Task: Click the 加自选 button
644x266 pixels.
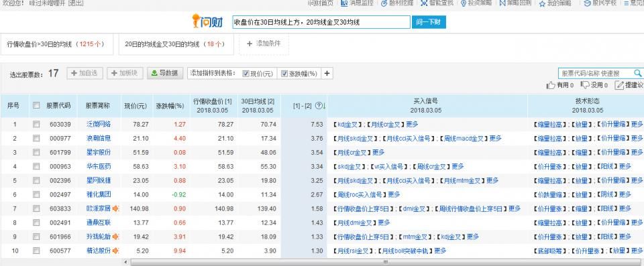Action: tap(85, 73)
